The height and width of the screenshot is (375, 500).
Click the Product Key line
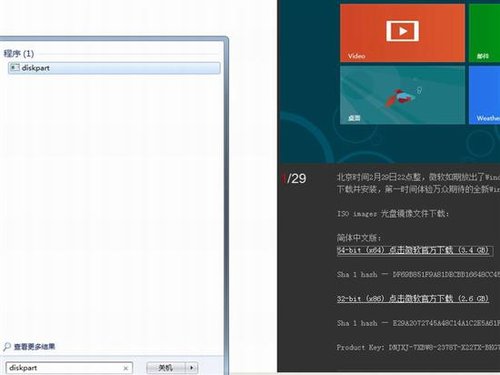click(418, 347)
